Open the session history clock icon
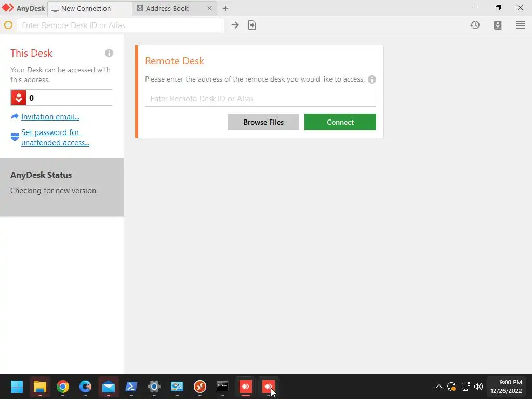The height and width of the screenshot is (399, 532). (x=475, y=25)
